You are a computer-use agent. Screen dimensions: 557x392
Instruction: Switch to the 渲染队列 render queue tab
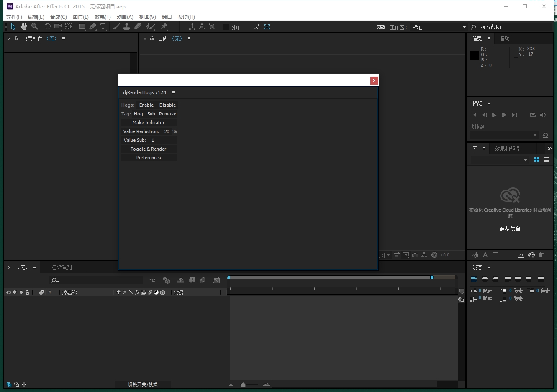click(62, 267)
